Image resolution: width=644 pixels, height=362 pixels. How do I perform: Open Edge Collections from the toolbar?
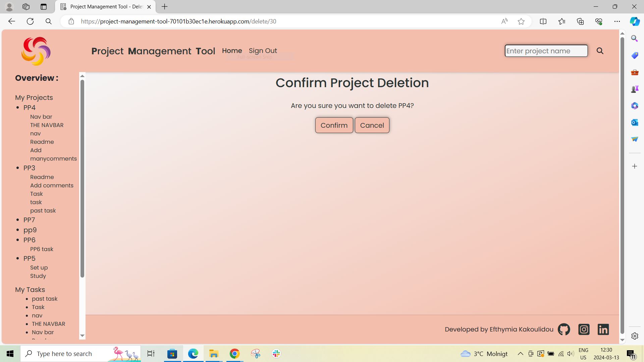pyautogui.click(x=580, y=21)
